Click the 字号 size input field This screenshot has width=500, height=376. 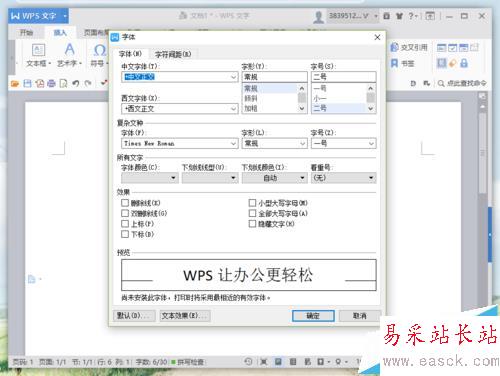coord(344,77)
